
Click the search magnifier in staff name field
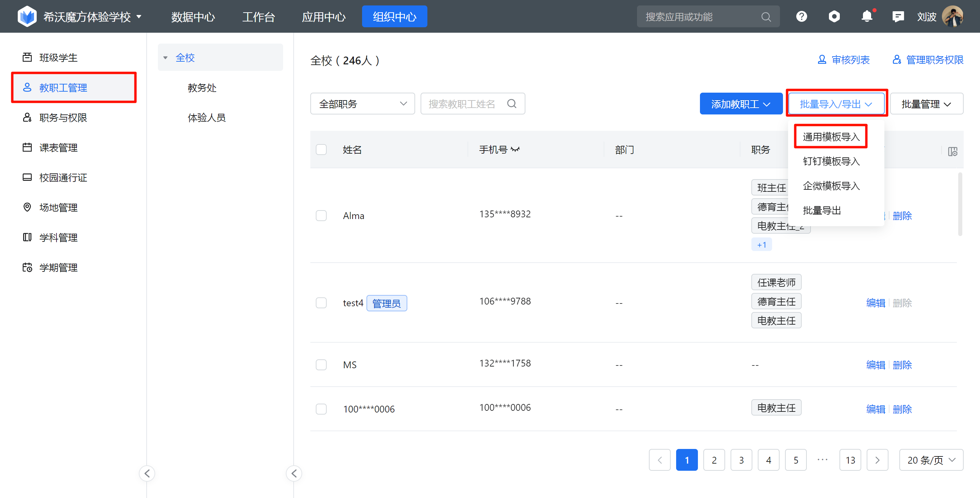(x=512, y=104)
